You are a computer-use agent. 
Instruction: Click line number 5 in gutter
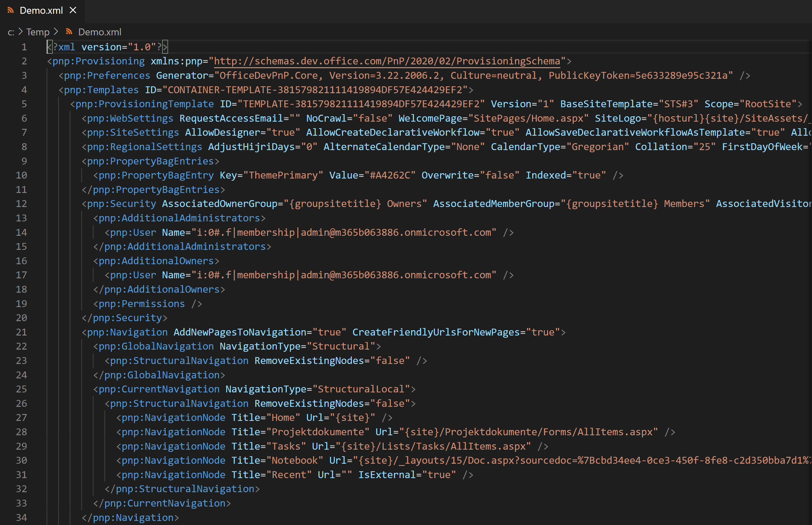click(x=24, y=104)
